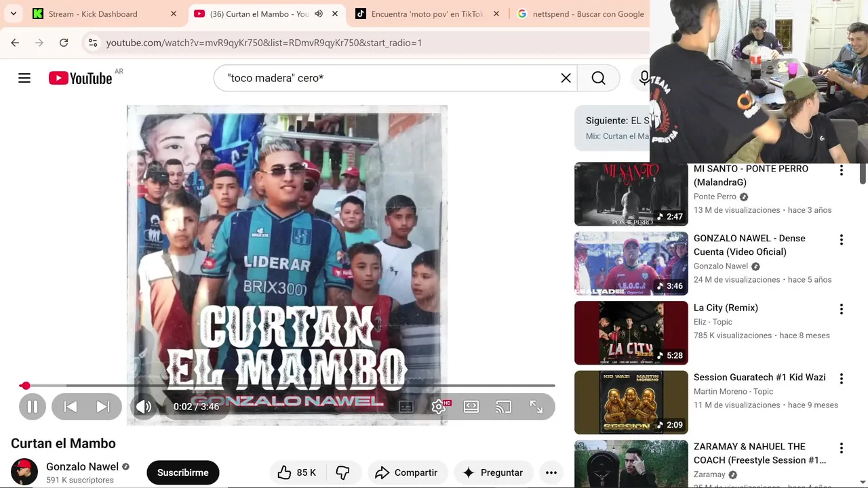The width and height of the screenshot is (868, 488).
Task: Open options menu for ZARAMAY video
Action: 842,448
